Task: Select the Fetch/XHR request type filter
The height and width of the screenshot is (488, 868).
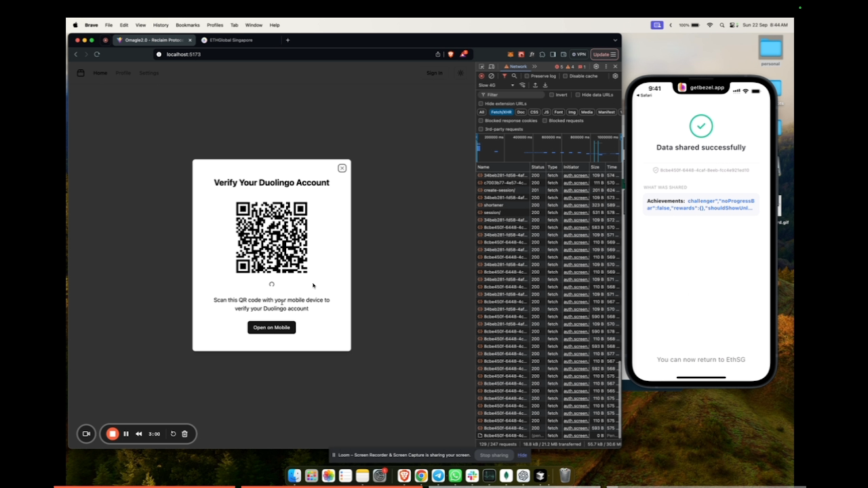Action: click(501, 112)
